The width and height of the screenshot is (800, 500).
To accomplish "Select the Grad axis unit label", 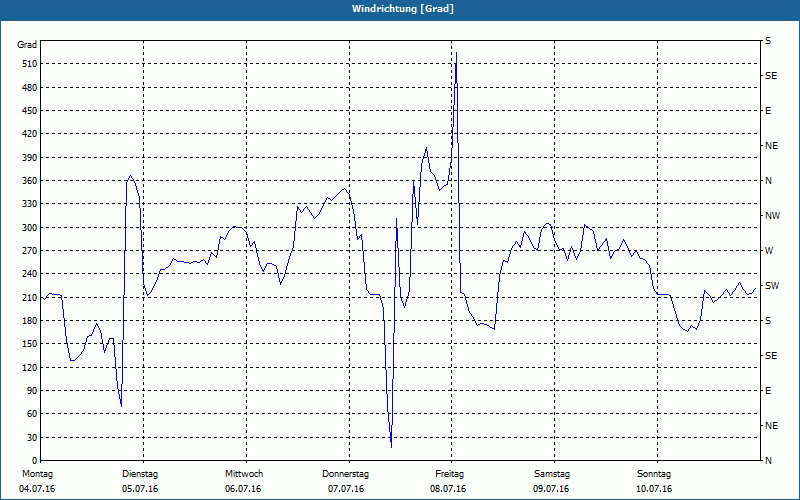I will [27, 45].
